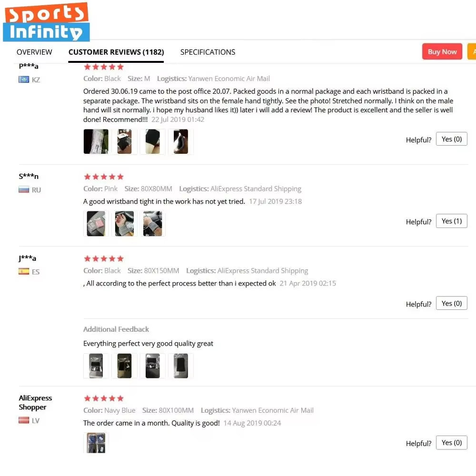Click the Kazakhstan flag icon under p***a
Screen dimensions: 476x476
click(x=24, y=79)
